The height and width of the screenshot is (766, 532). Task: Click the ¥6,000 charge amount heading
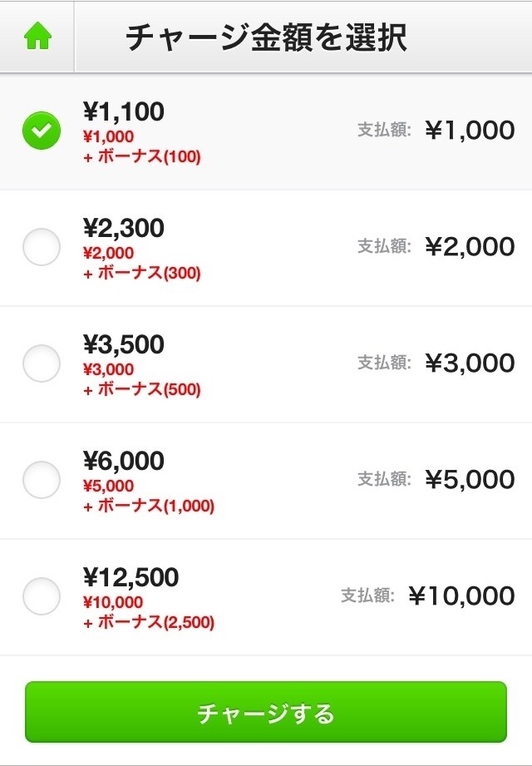click(x=124, y=461)
